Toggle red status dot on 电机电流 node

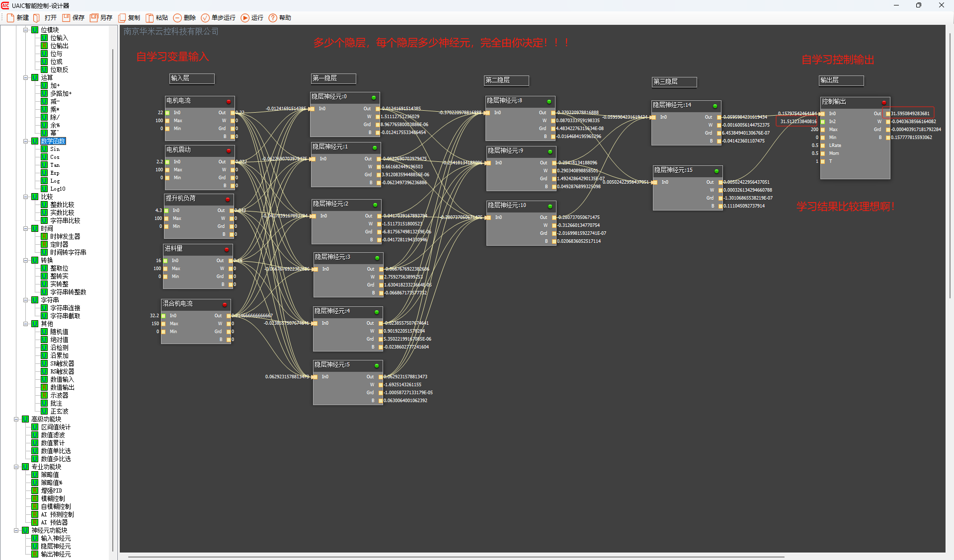(229, 101)
